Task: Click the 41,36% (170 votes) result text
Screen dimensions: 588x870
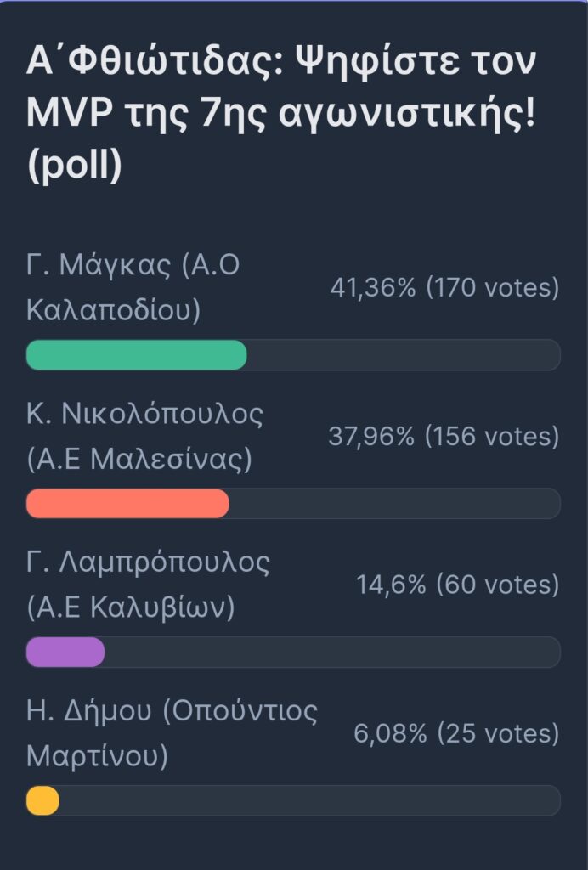Action: coord(444,287)
